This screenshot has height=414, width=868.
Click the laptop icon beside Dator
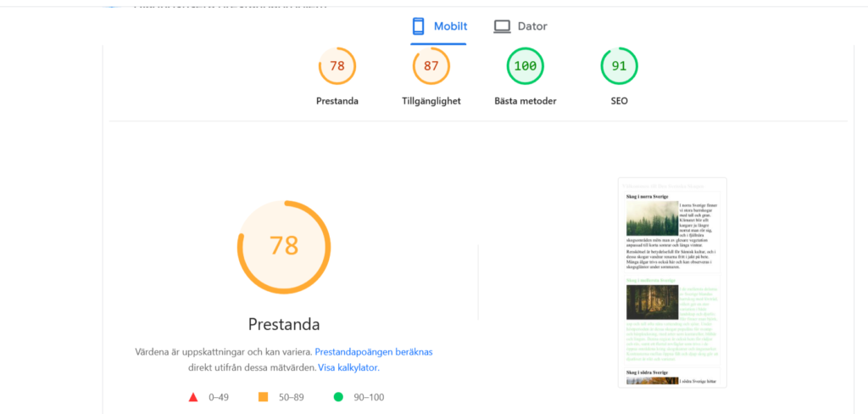point(502,26)
